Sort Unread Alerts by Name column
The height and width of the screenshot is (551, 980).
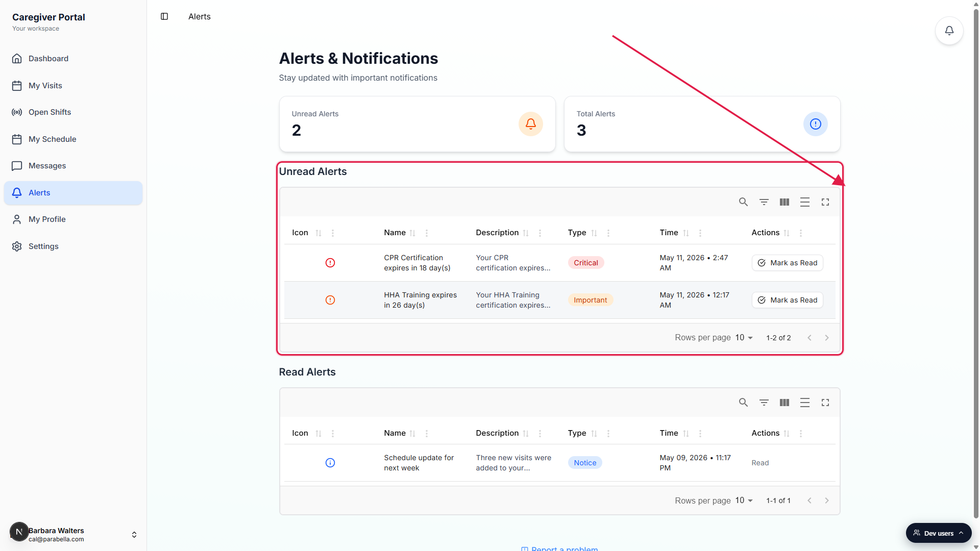[x=412, y=233]
